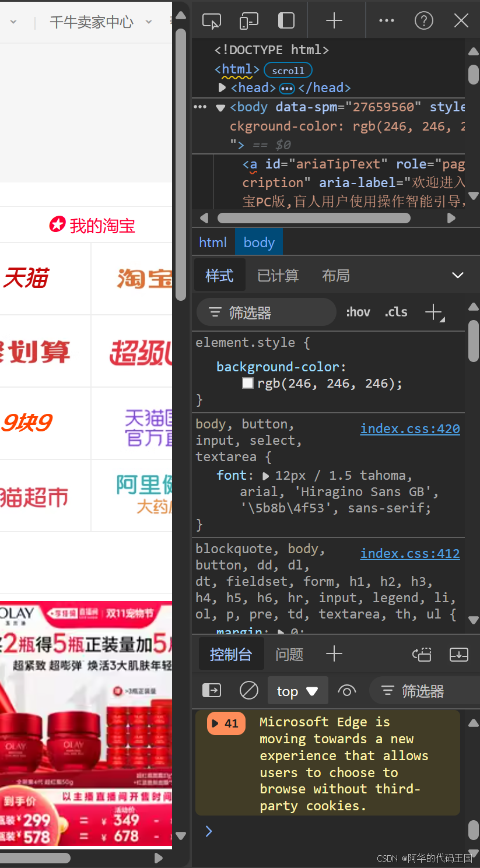Open the body node actions ellipsis
The width and height of the screenshot is (480, 868).
200,107
